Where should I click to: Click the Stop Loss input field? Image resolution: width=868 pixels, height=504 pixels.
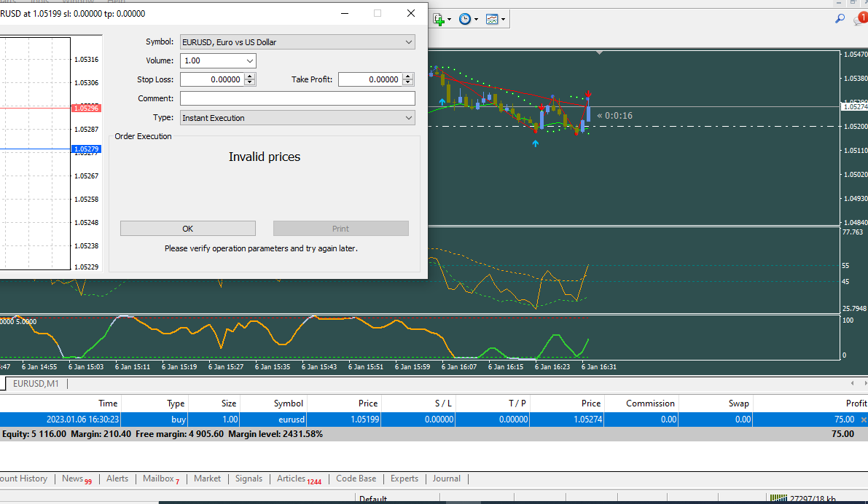click(212, 79)
